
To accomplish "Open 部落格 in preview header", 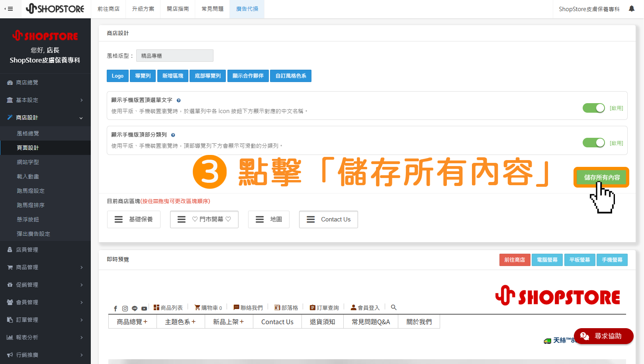I will coord(286,307).
